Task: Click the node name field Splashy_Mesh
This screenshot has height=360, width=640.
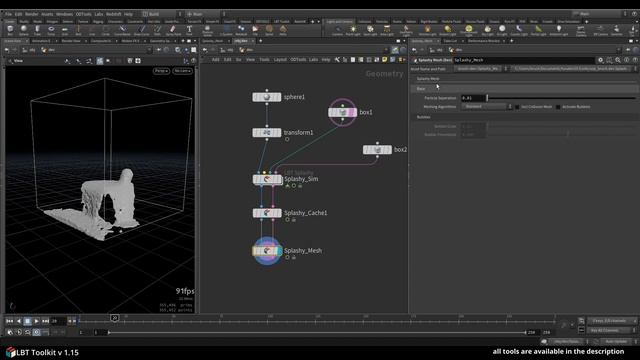Action: point(523,60)
